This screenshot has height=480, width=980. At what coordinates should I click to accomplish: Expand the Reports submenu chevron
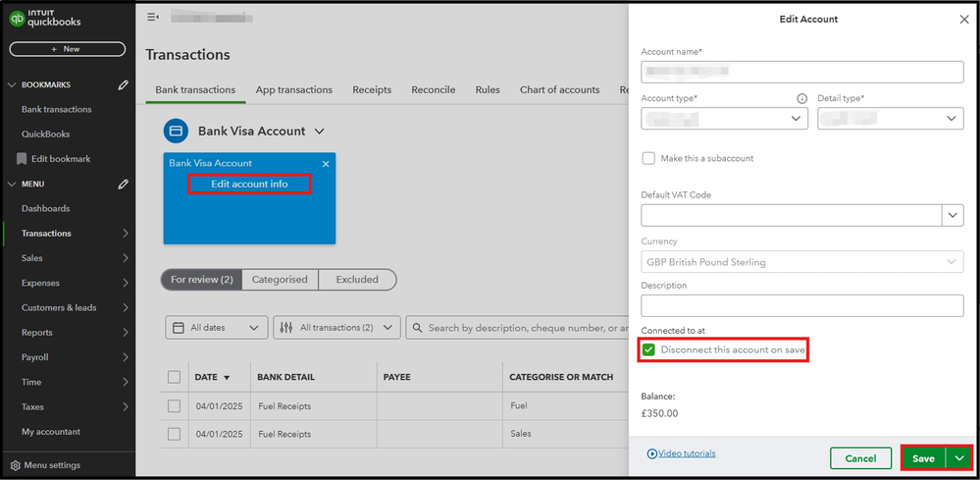125,333
